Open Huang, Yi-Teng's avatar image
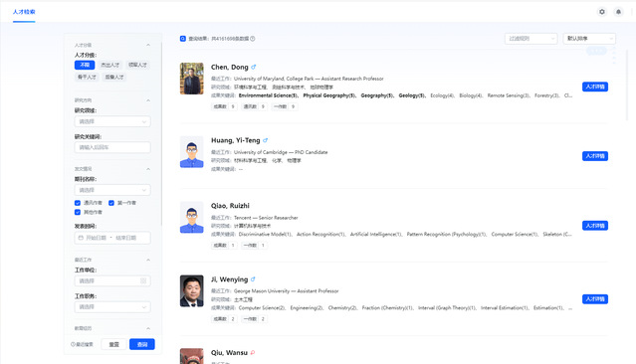636x364 pixels. [x=192, y=152]
